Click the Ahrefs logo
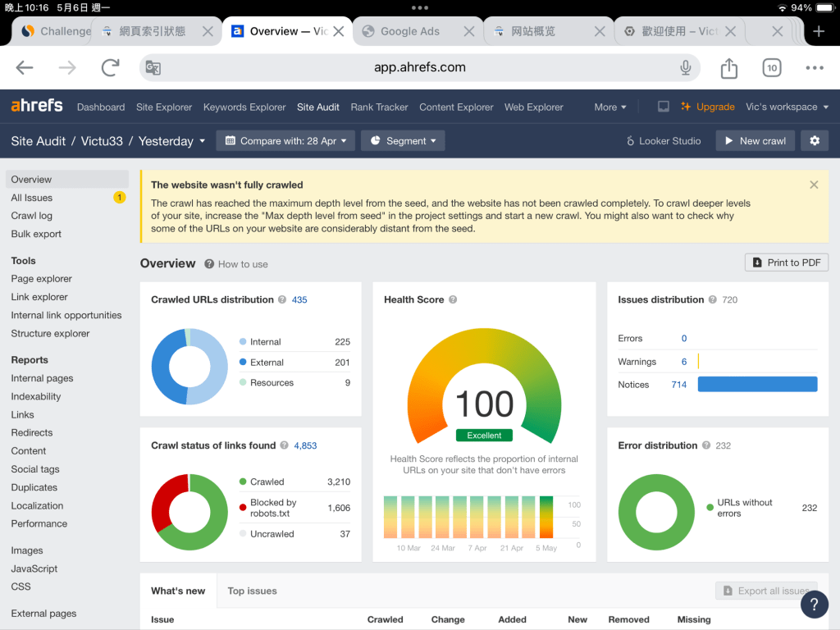This screenshot has height=630, width=840. coord(37,107)
